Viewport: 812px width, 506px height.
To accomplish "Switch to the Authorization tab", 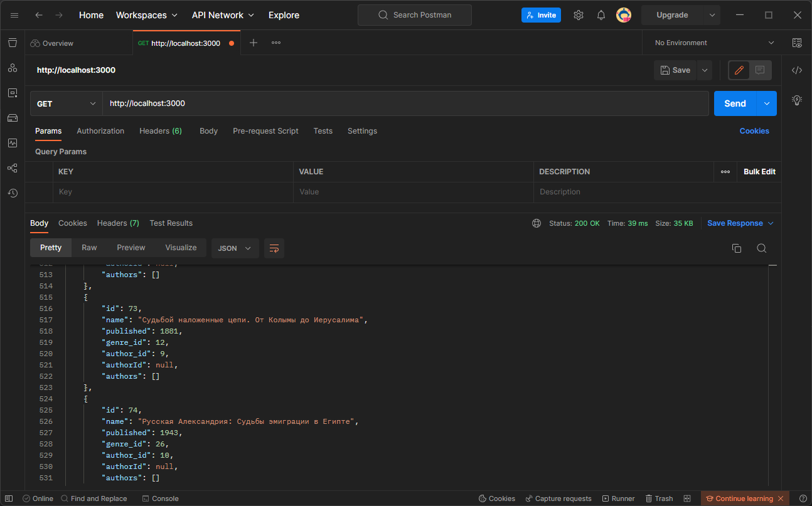I will [x=100, y=131].
